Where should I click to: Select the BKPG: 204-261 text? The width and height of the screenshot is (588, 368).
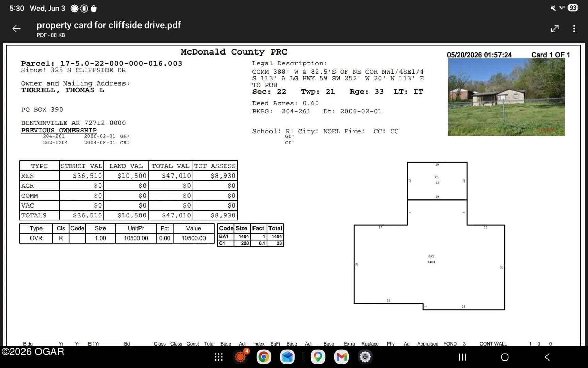[x=281, y=111]
